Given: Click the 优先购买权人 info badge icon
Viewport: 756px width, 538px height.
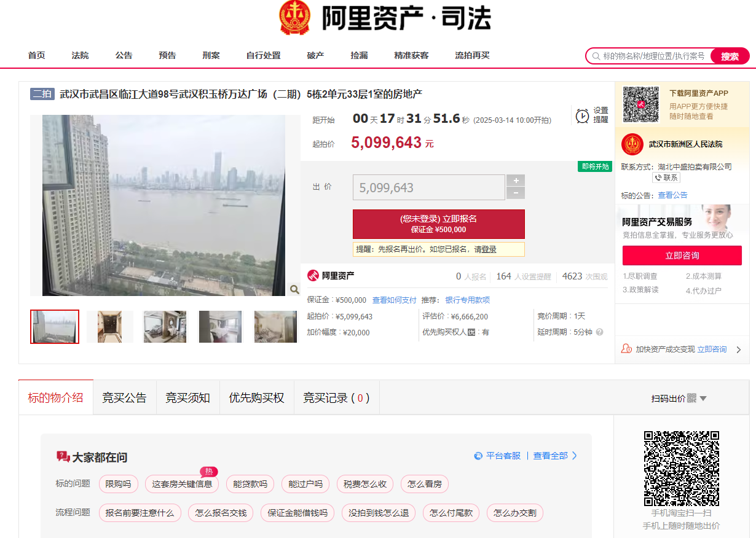Looking at the screenshot, I should tap(471, 332).
